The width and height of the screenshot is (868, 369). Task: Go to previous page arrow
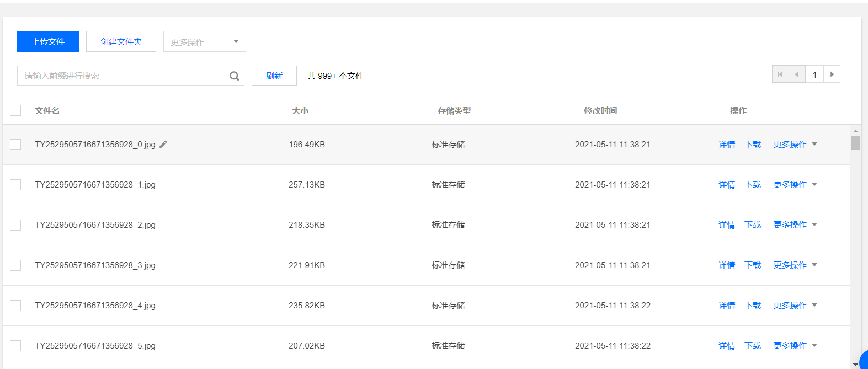[797, 74]
